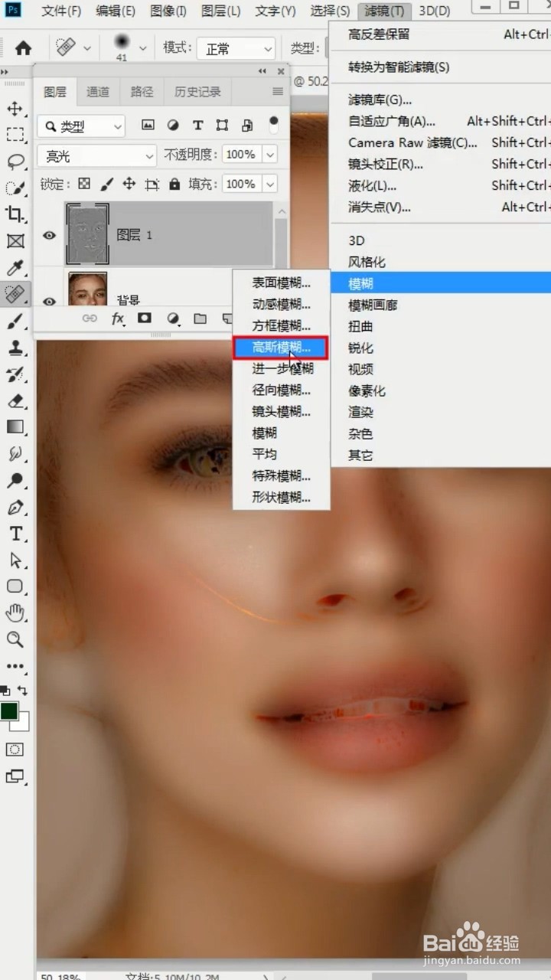Select the Eraser tool

(x=15, y=400)
